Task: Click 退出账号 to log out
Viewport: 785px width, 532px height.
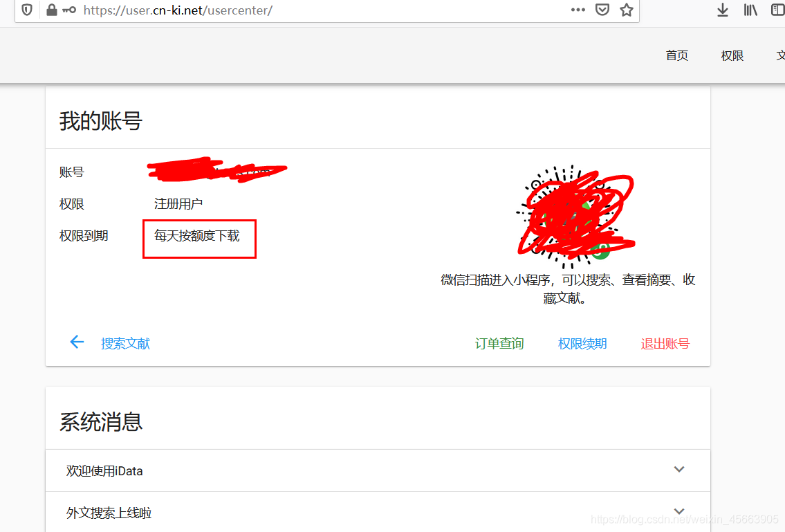Action: pyautogui.click(x=665, y=343)
